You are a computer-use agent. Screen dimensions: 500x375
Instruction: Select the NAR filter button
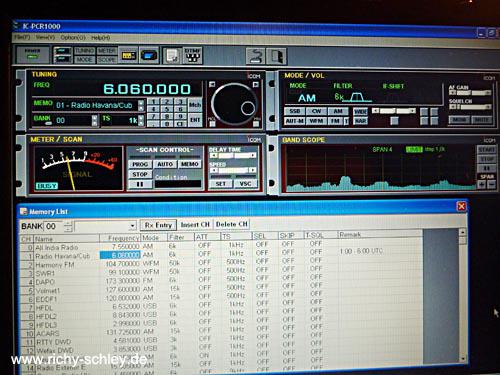pos(360,121)
